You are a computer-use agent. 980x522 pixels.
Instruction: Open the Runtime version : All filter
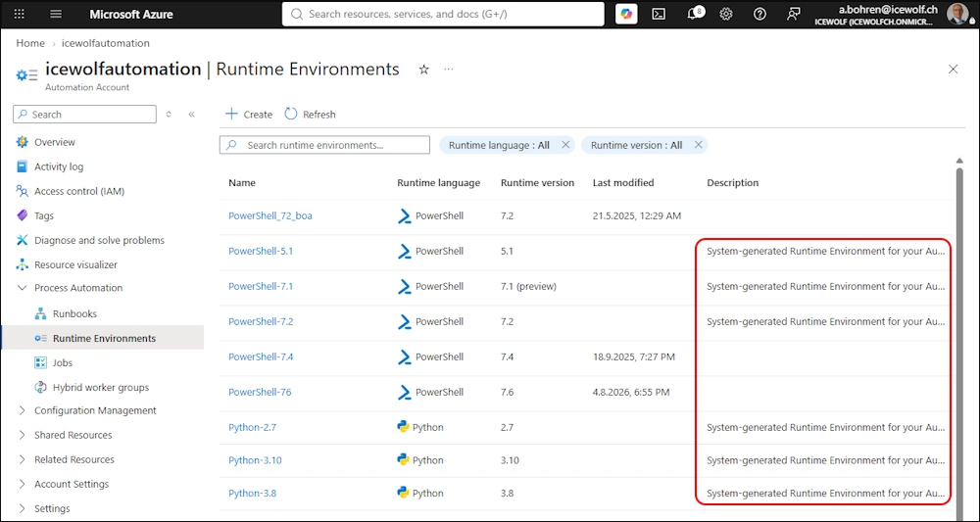636,145
